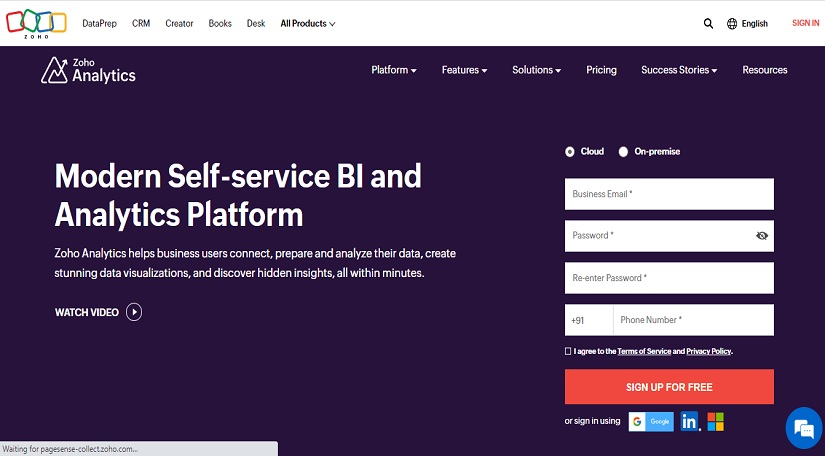825x456 pixels.
Task: Click the globe language icon
Action: point(732,24)
